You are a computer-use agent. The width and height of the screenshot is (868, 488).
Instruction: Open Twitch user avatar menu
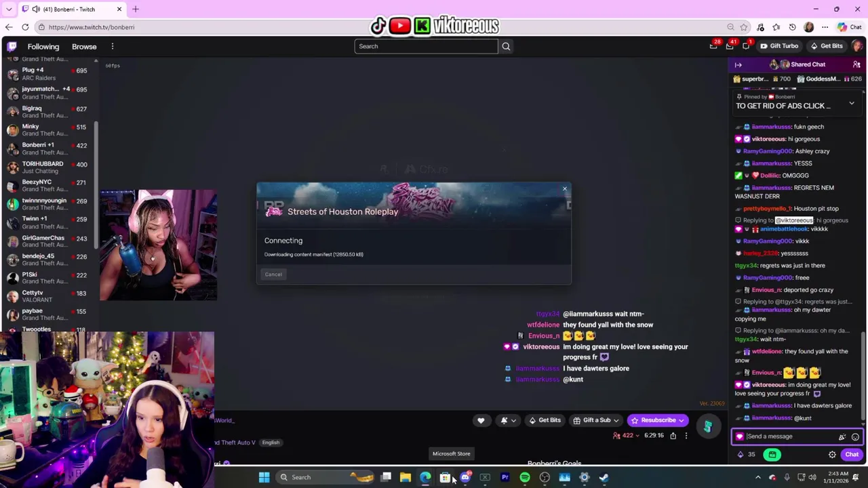(x=857, y=46)
